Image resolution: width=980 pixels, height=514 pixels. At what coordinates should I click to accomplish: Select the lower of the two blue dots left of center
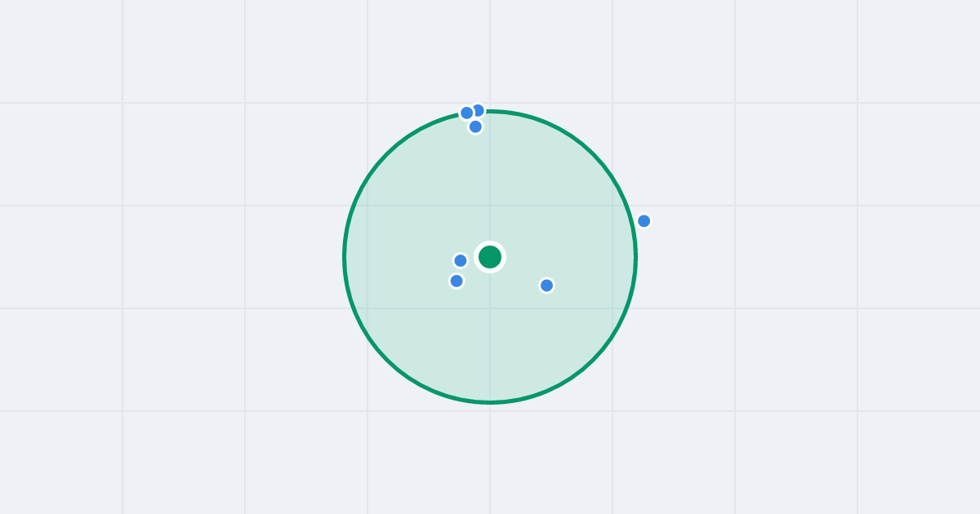point(457,281)
